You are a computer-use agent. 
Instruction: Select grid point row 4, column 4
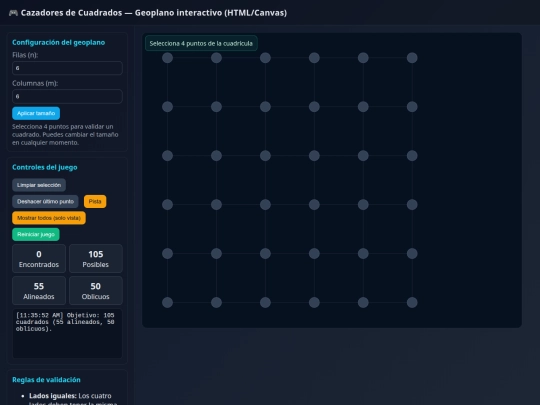(314, 205)
